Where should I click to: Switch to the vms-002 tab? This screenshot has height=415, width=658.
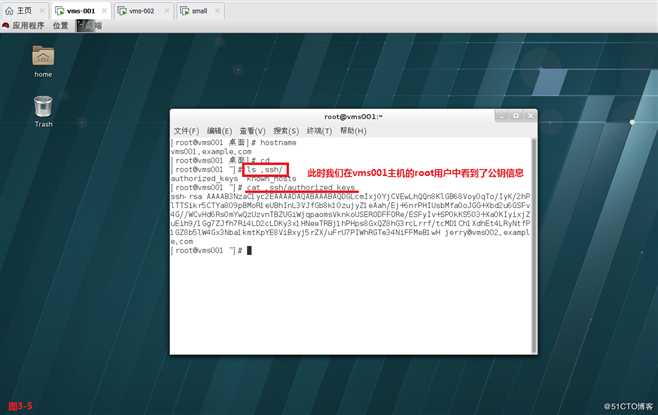pos(142,11)
